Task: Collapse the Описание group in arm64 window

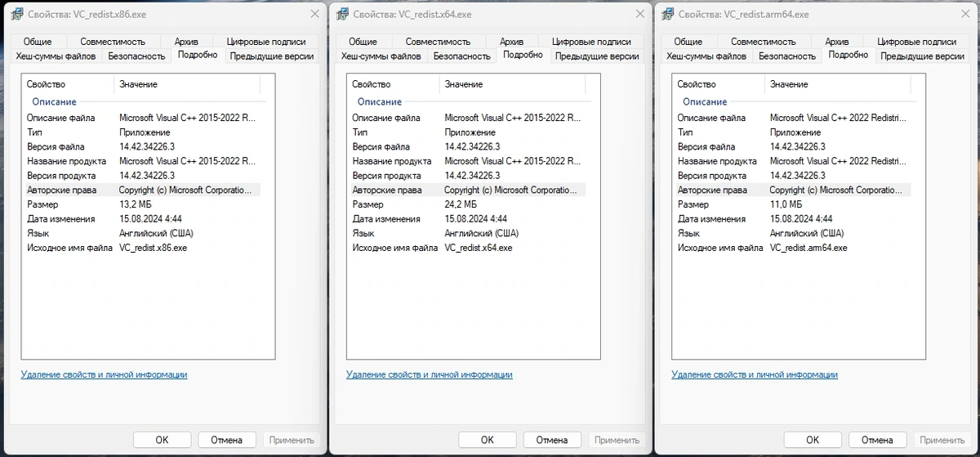Action: (x=705, y=102)
